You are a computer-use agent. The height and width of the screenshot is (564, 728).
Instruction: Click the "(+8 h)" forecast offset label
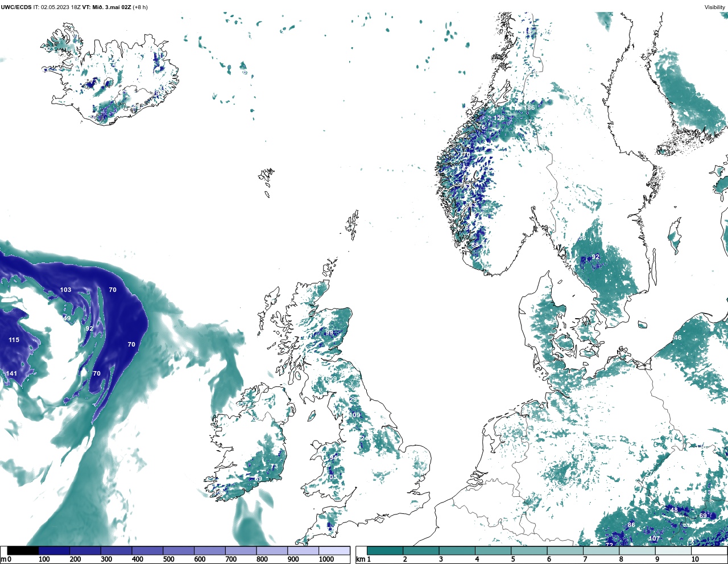pos(140,7)
